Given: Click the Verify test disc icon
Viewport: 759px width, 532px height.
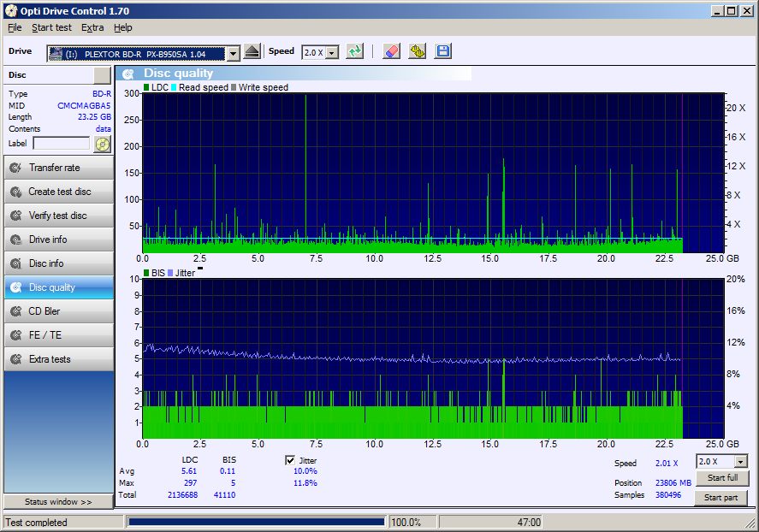Looking at the screenshot, I should [x=16, y=216].
